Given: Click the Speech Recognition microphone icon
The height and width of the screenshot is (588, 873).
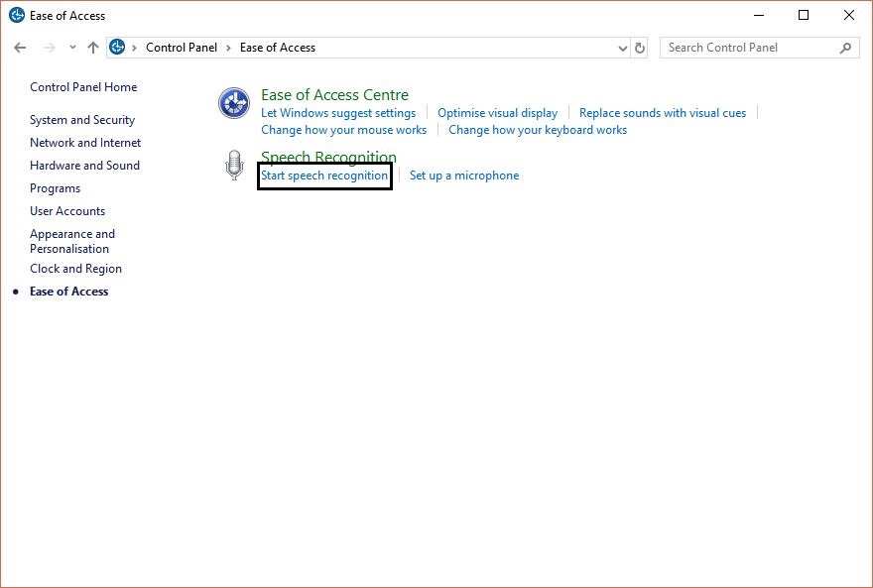Looking at the screenshot, I should pos(234,166).
